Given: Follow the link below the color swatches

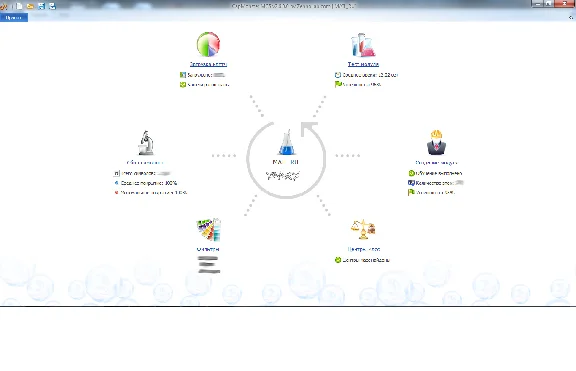Looking at the screenshot, I should coord(208,249).
